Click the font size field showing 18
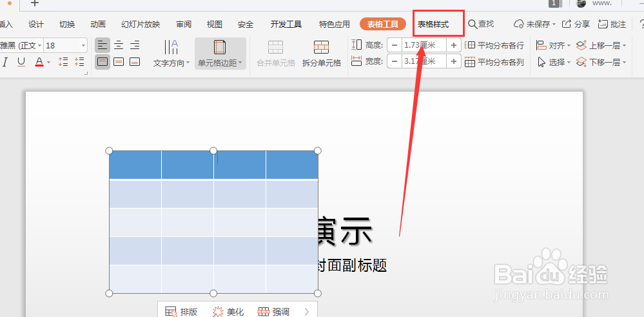The width and height of the screenshot is (644, 317). (x=63, y=45)
